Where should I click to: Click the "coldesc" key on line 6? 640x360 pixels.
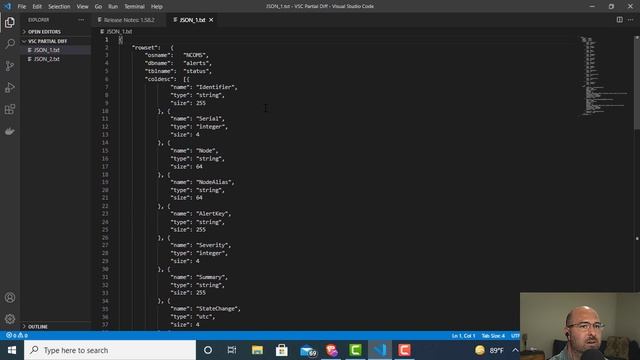160,79
